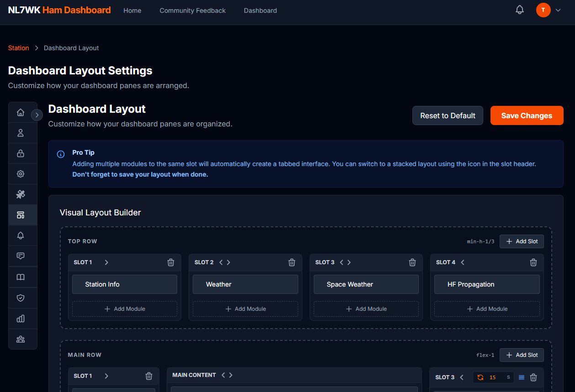
Task: Add Module under Weather slot
Action: coord(245,309)
